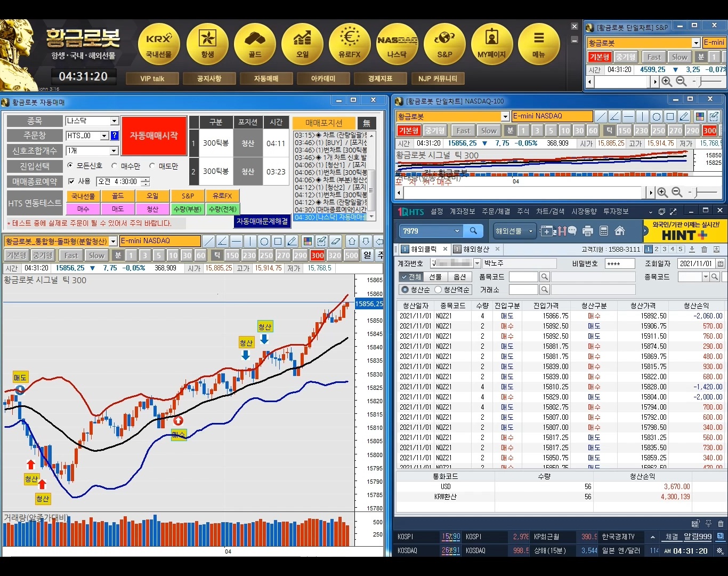The width and height of the screenshot is (728, 576).
Task: Select pencil tool in bottom-left chart toolbar
Action: pyautogui.click(x=292, y=242)
